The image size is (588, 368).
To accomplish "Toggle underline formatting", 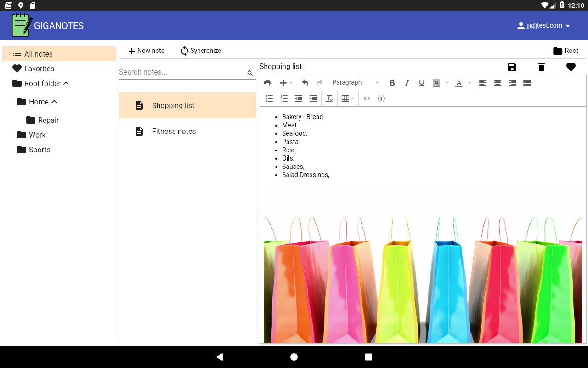I will click(x=422, y=83).
